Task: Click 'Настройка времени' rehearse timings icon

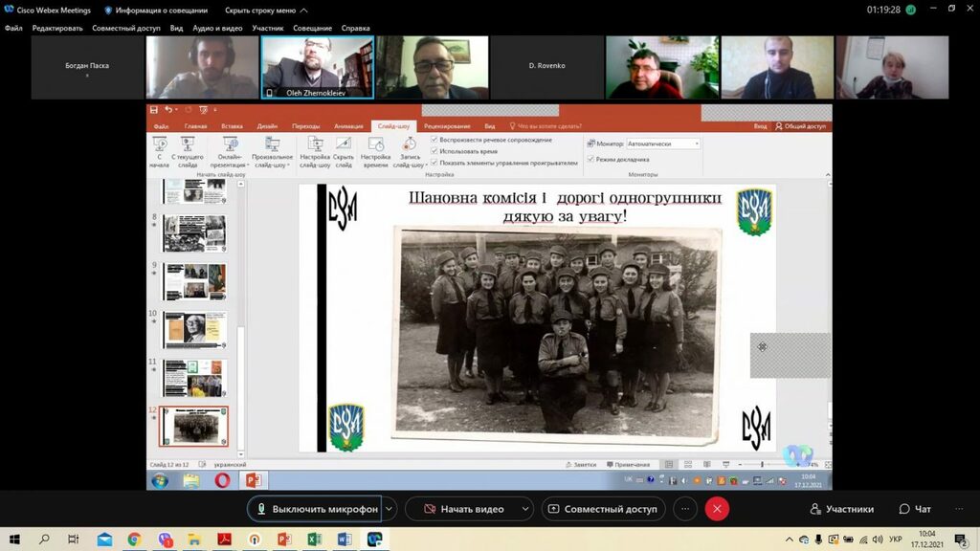Action: pos(376,145)
